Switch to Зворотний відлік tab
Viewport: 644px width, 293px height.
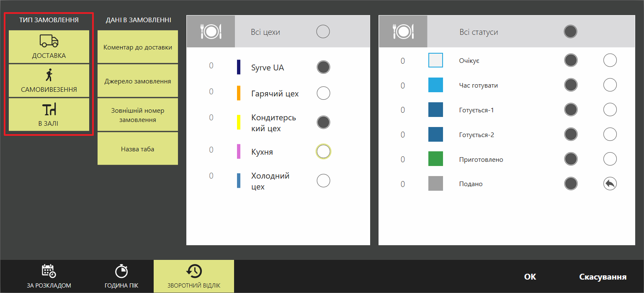[193, 276]
